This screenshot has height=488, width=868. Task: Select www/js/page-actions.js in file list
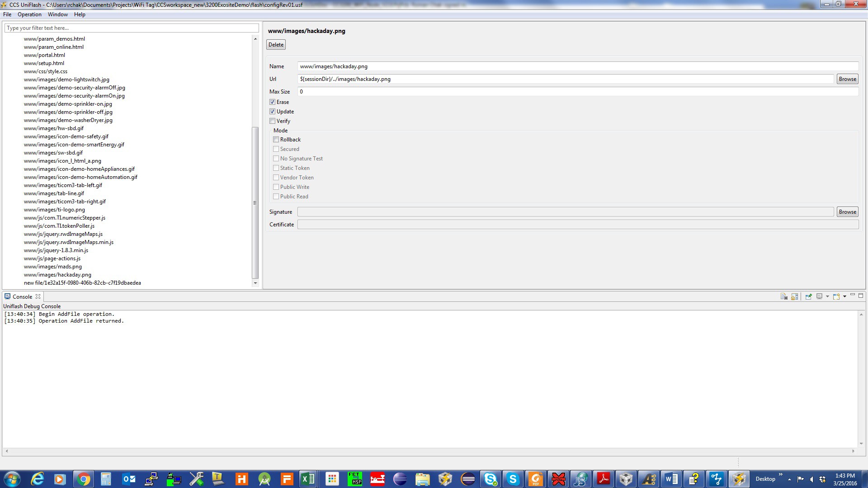point(52,258)
